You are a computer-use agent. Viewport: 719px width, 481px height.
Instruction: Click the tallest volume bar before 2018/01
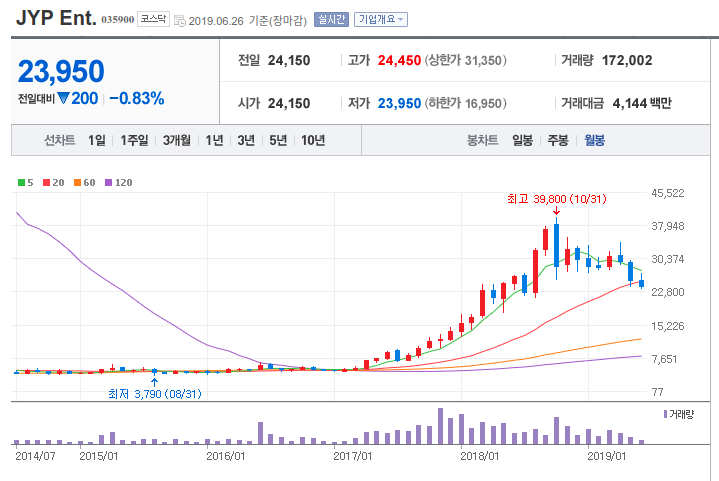[441, 426]
